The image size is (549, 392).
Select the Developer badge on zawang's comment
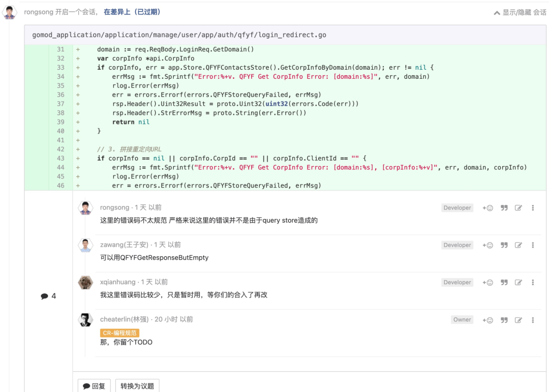(456, 245)
